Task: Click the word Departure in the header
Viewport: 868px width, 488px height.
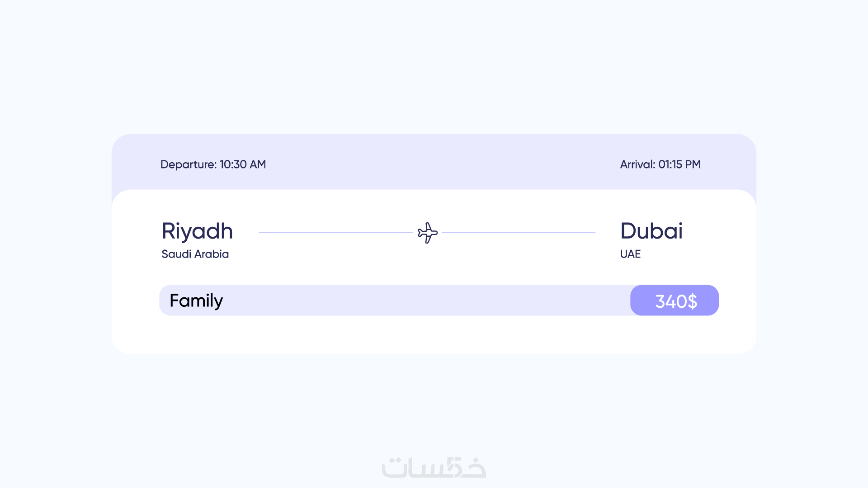Action: click(188, 164)
